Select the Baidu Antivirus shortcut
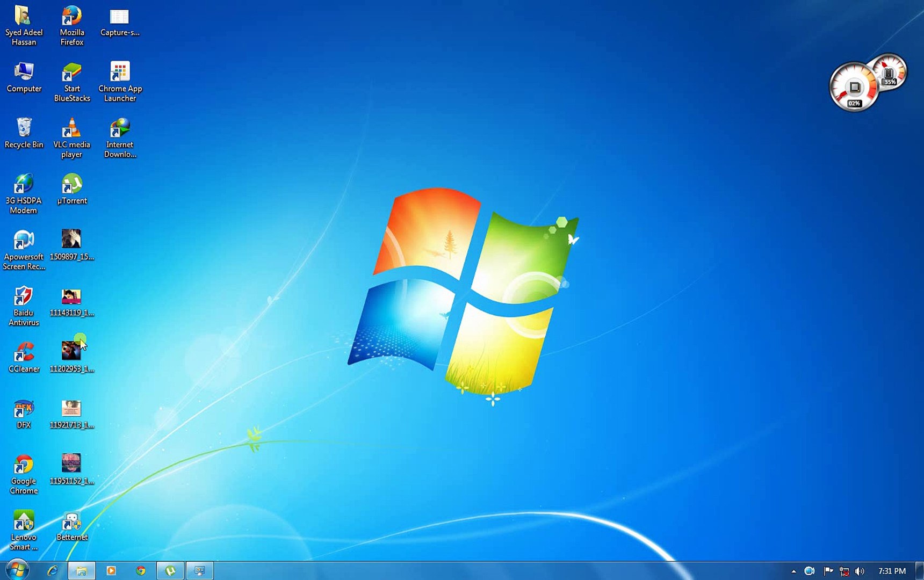The width and height of the screenshot is (924, 580). [x=24, y=306]
